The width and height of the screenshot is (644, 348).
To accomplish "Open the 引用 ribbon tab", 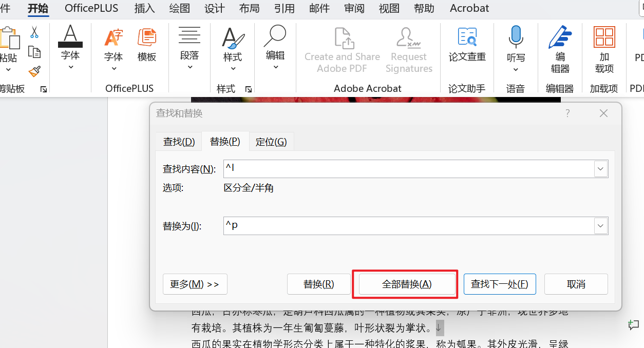I will click(x=285, y=8).
